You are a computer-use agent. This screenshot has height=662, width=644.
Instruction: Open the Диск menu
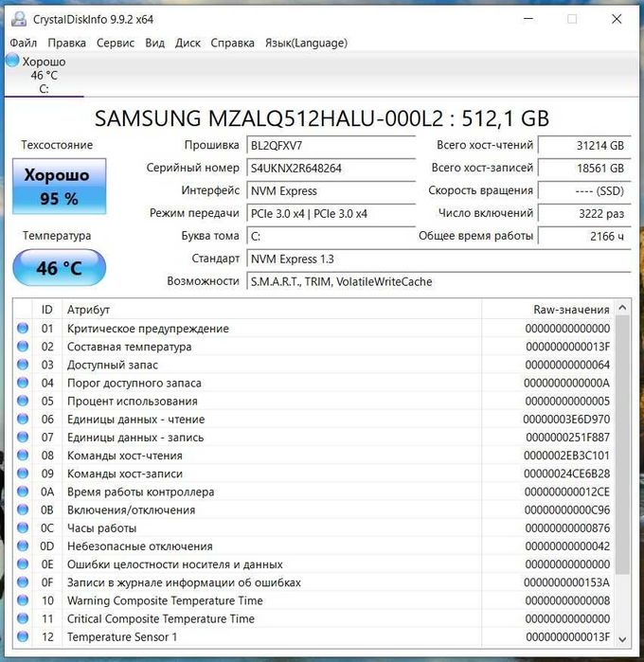click(x=188, y=43)
